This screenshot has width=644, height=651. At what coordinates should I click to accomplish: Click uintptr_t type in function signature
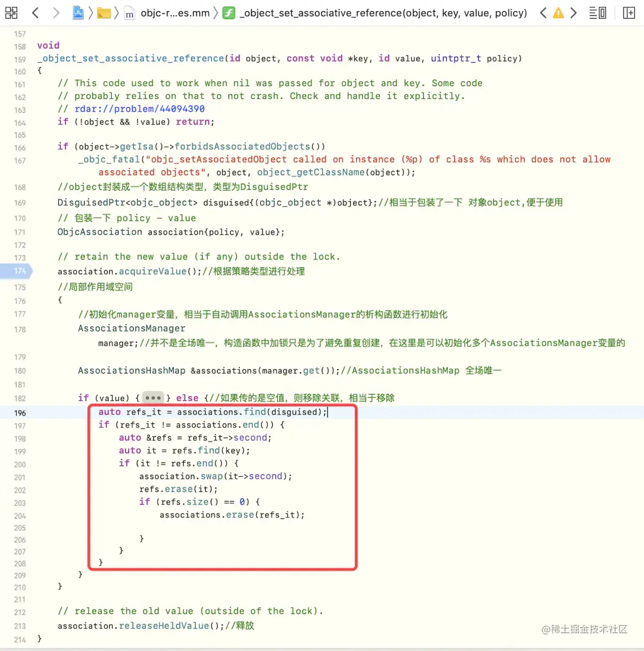pos(456,58)
